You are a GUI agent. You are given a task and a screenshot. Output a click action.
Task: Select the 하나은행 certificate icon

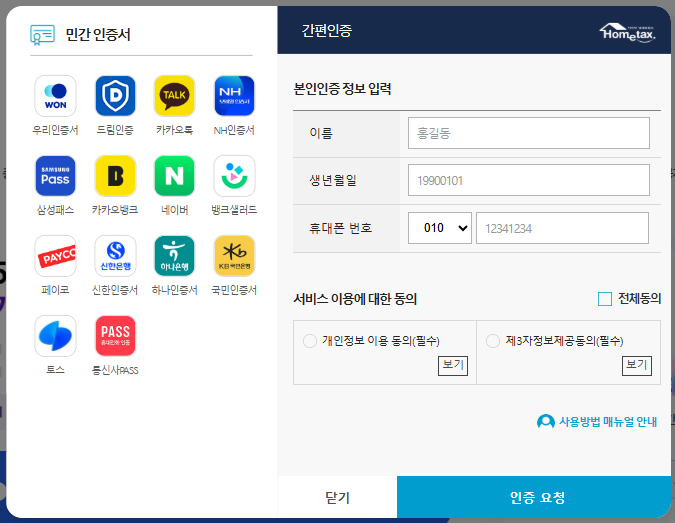click(x=174, y=256)
